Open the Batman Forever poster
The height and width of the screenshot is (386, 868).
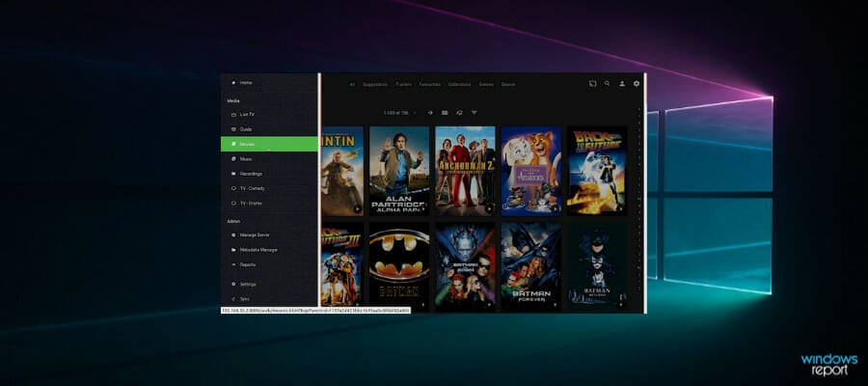tap(531, 266)
